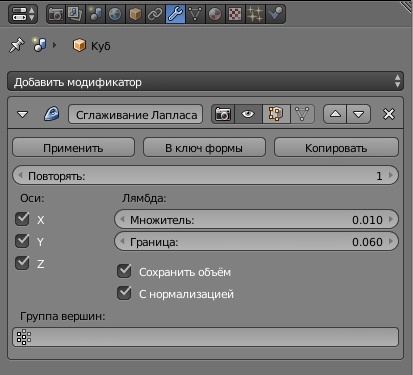Screen dimensions: 413x375
Task: Increase Повторять with right arrow
Action: (x=391, y=175)
